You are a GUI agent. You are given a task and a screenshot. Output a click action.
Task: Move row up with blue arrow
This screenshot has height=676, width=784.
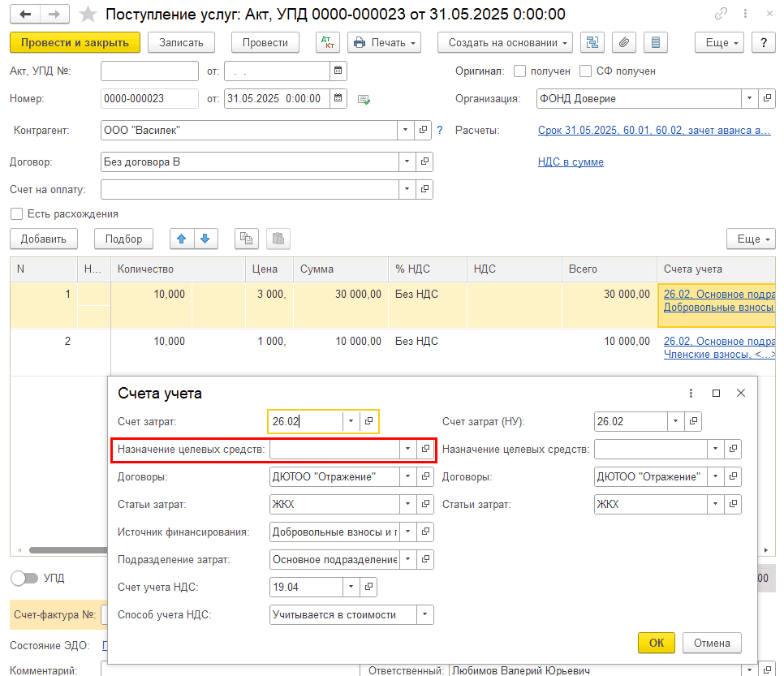tap(182, 239)
